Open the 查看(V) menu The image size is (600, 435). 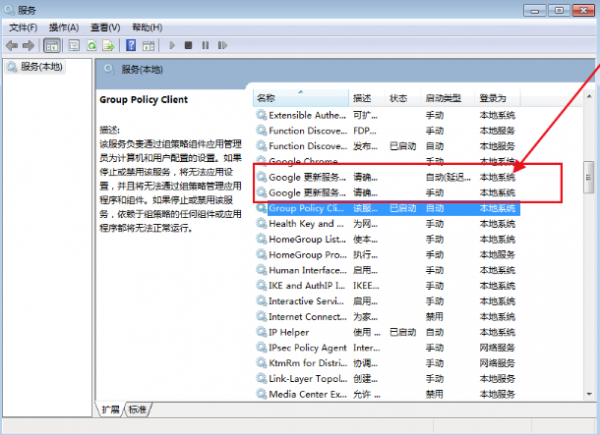(104, 27)
